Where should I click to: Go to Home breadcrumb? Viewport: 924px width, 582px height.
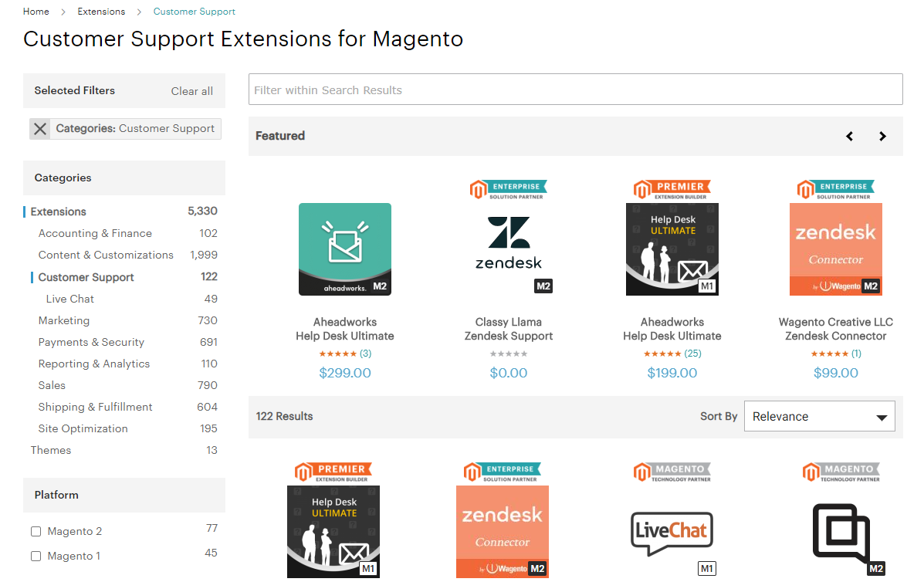[36, 11]
